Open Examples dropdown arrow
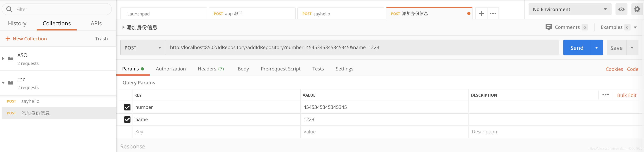The height and width of the screenshot is (152, 644). [x=635, y=28]
